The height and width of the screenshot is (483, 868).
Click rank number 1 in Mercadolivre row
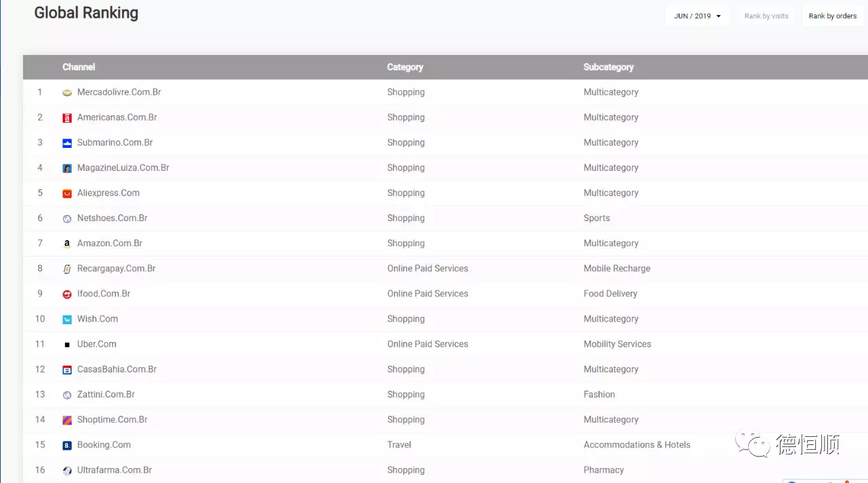(x=40, y=92)
